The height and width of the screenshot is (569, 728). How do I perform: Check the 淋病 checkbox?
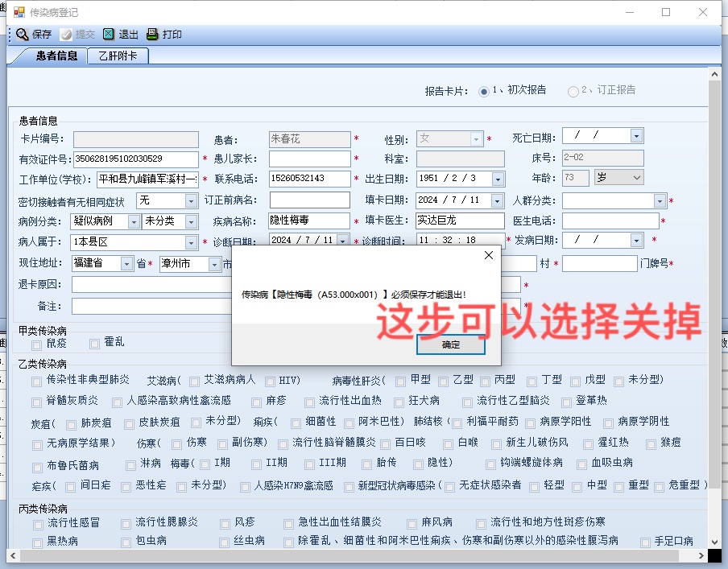130,464
